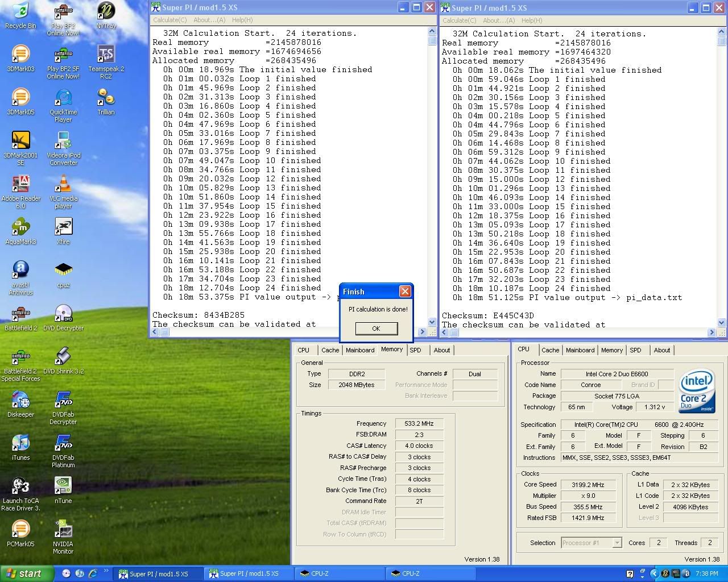Activate first CPU-Z taskbar button
The width and height of the screenshot is (728, 582).
tap(340, 573)
